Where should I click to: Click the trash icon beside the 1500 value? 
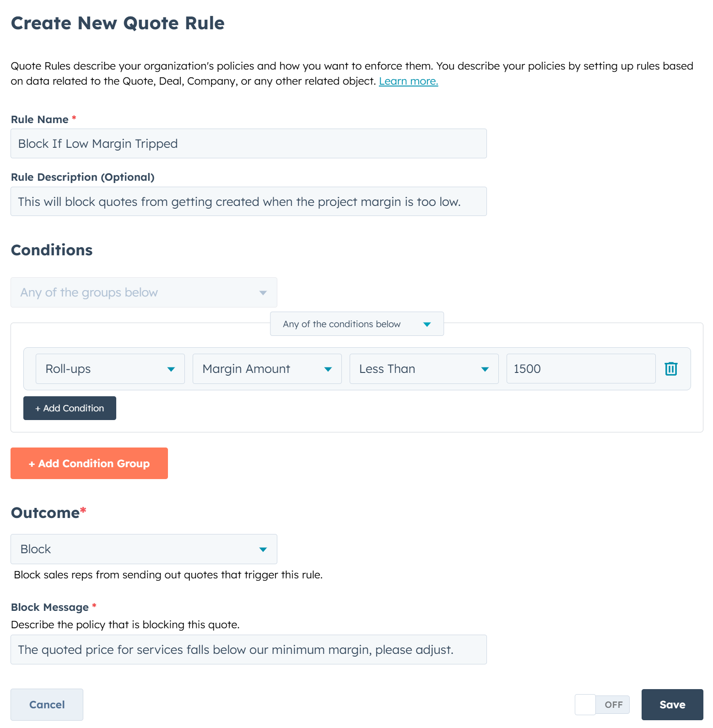pos(671,368)
